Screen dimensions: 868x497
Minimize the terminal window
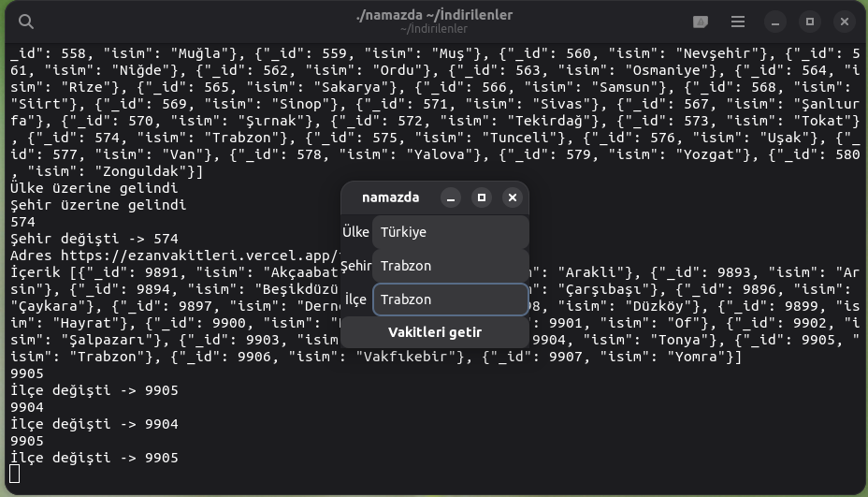click(775, 22)
